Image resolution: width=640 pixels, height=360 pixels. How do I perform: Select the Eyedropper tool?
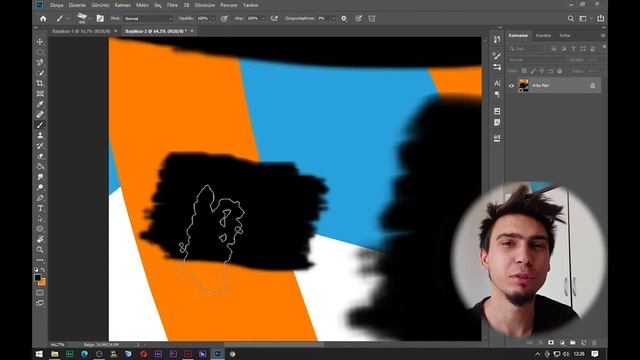coord(40,104)
